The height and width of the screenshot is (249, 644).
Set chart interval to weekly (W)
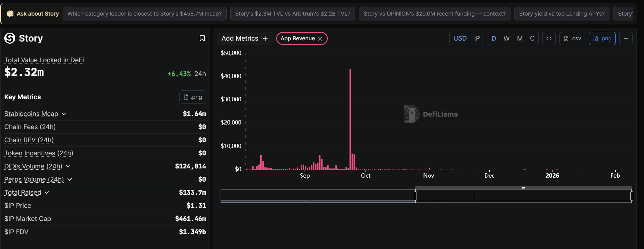(506, 38)
